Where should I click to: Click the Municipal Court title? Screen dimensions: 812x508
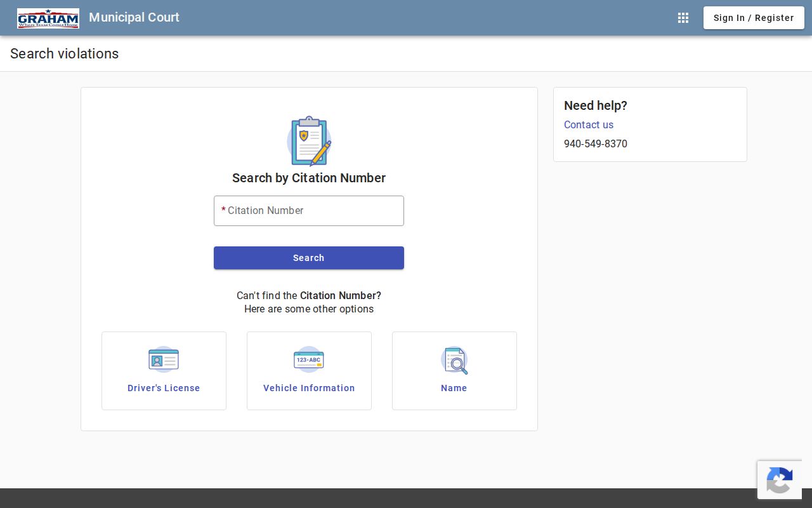(134, 17)
